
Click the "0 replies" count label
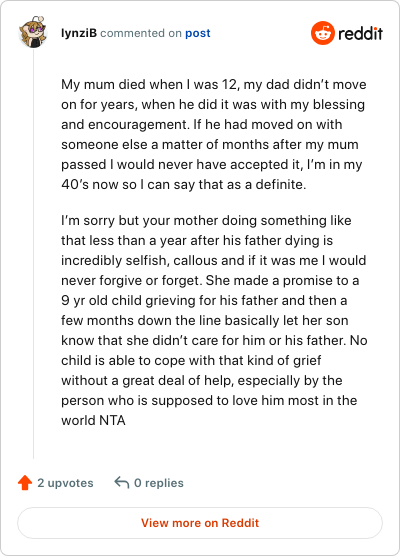[159, 483]
